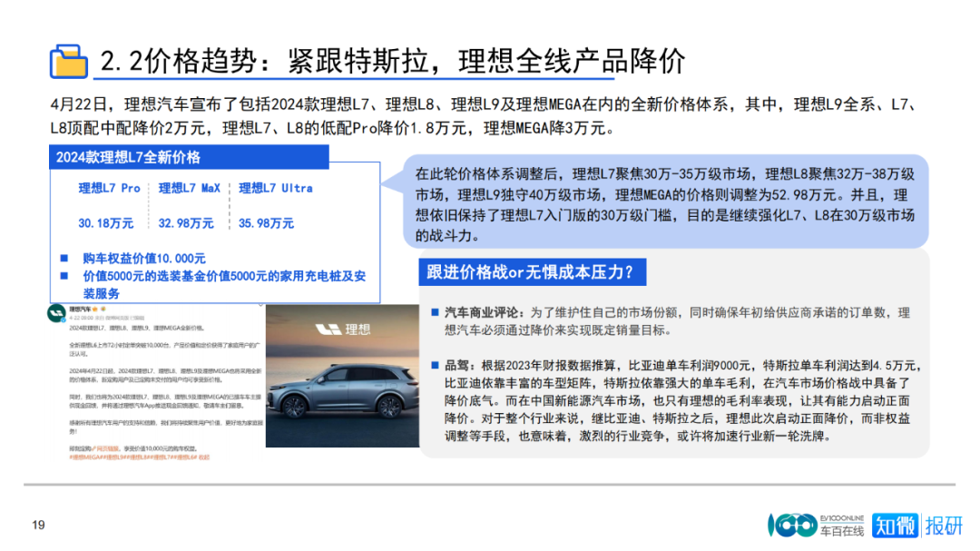Click the orange hashtag line in the Weibo post
Viewport: 980px width, 551px height.
point(140,458)
